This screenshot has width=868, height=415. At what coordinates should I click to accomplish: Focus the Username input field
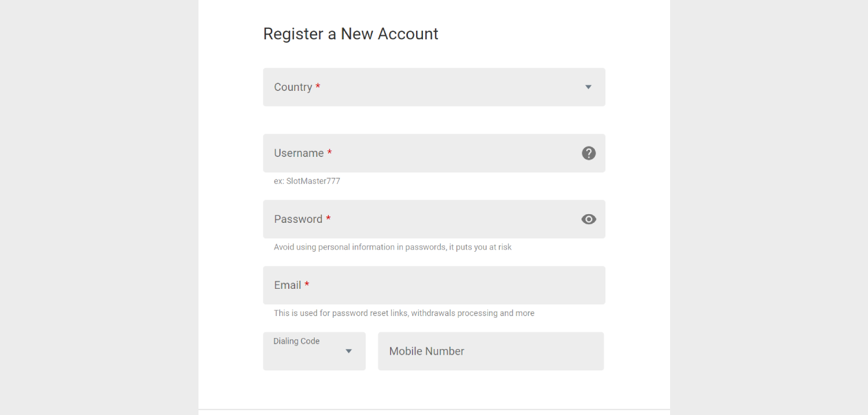tap(434, 153)
